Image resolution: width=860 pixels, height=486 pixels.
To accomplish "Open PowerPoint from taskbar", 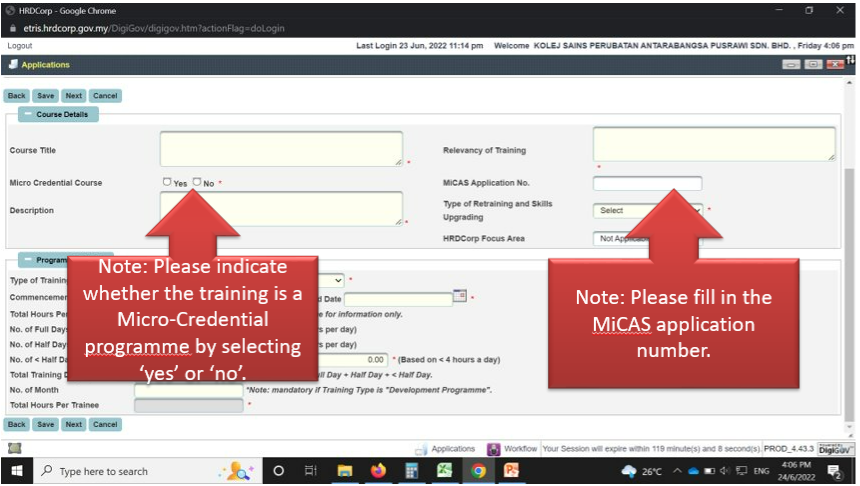I will point(511,471).
